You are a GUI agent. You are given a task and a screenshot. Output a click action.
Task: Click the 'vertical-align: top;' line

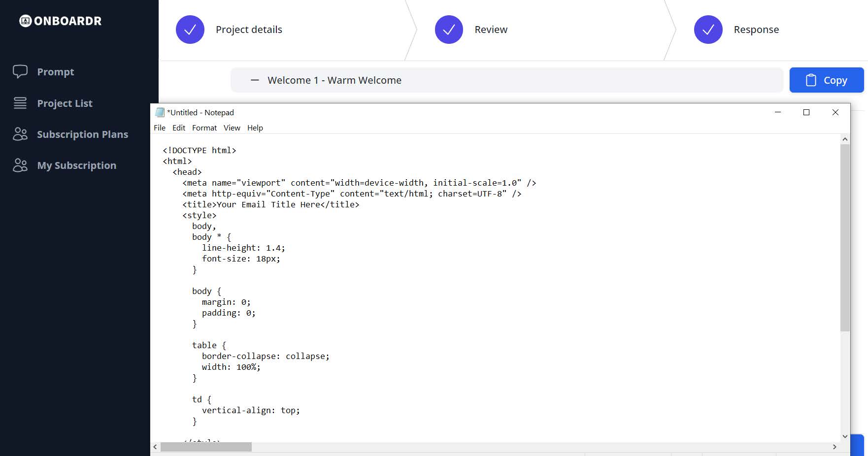coord(251,411)
